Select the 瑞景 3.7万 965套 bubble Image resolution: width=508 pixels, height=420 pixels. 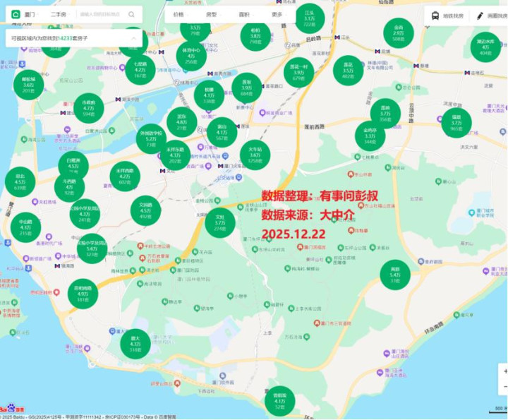point(456,123)
